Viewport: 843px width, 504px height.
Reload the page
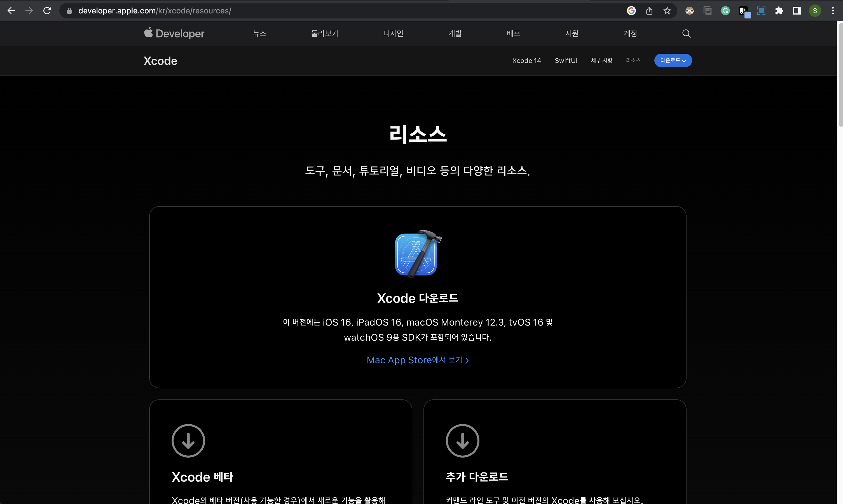(47, 11)
